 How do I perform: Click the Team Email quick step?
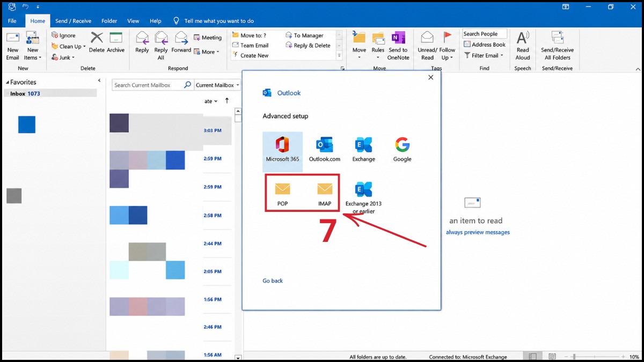(250, 46)
